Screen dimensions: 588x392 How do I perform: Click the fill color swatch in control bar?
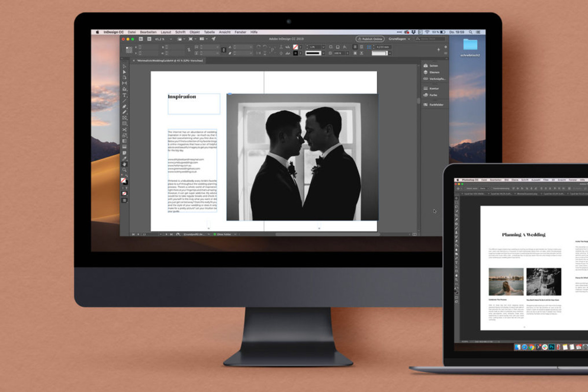coord(295,47)
